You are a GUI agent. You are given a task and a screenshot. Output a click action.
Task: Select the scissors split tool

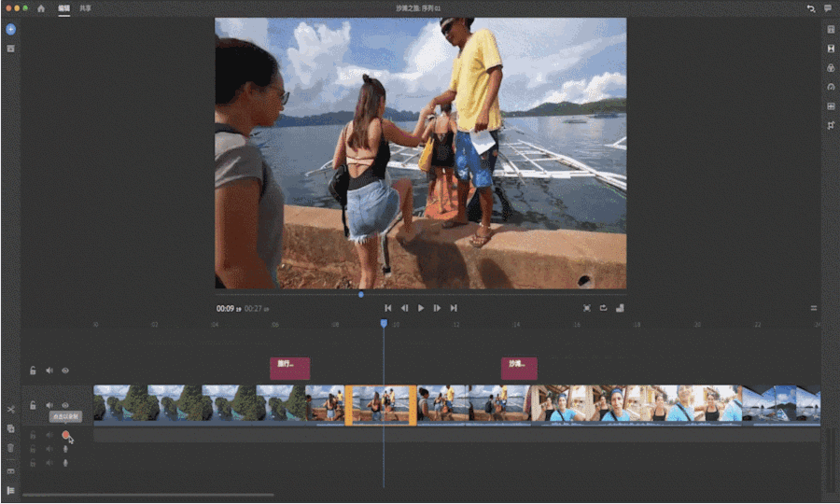(x=10, y=409)
